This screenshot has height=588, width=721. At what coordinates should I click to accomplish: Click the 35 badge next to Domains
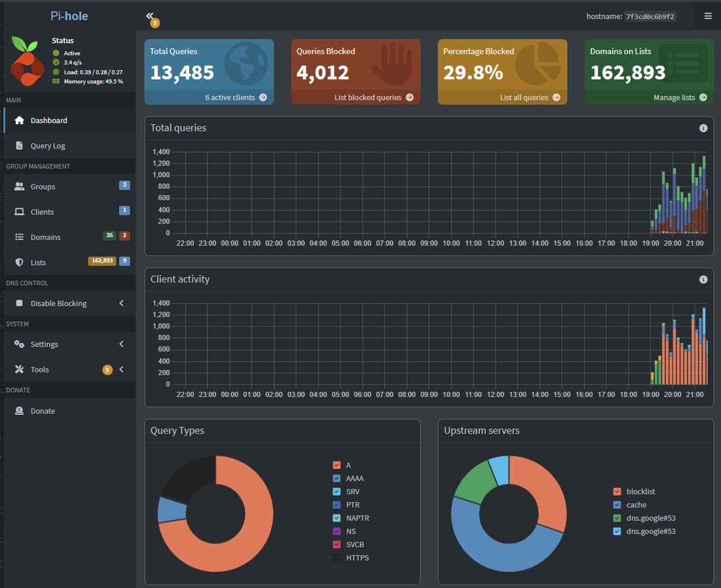click(x=109, y=235)
